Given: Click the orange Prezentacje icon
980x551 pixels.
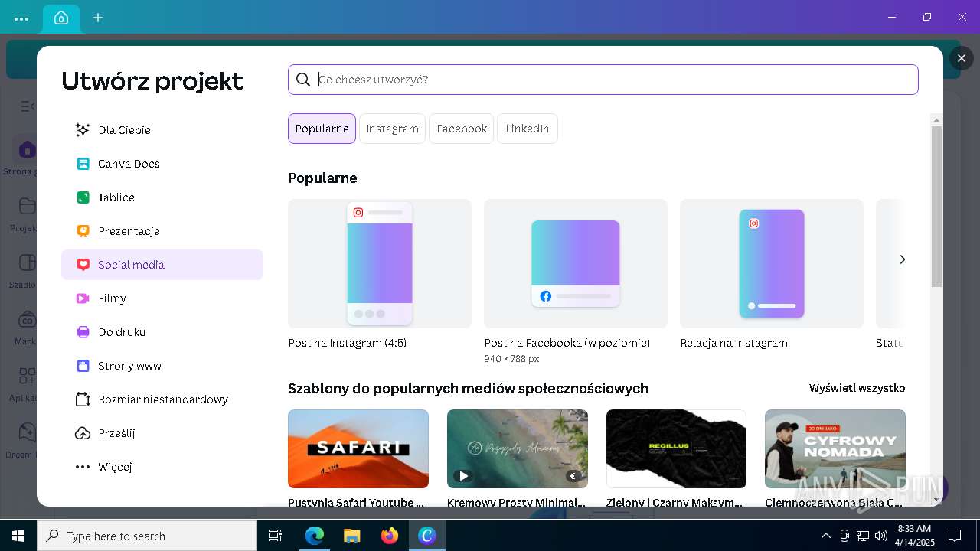Looking at the screenshot, I should point(83,231).
